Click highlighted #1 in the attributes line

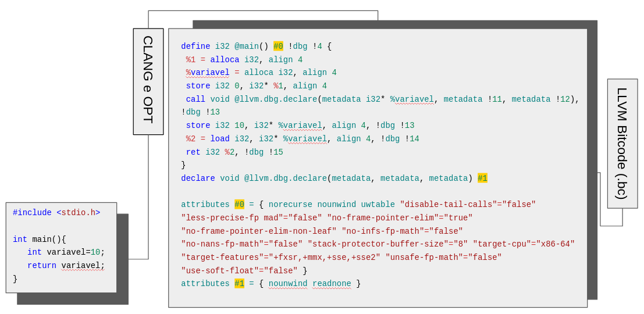coord(240,284)
